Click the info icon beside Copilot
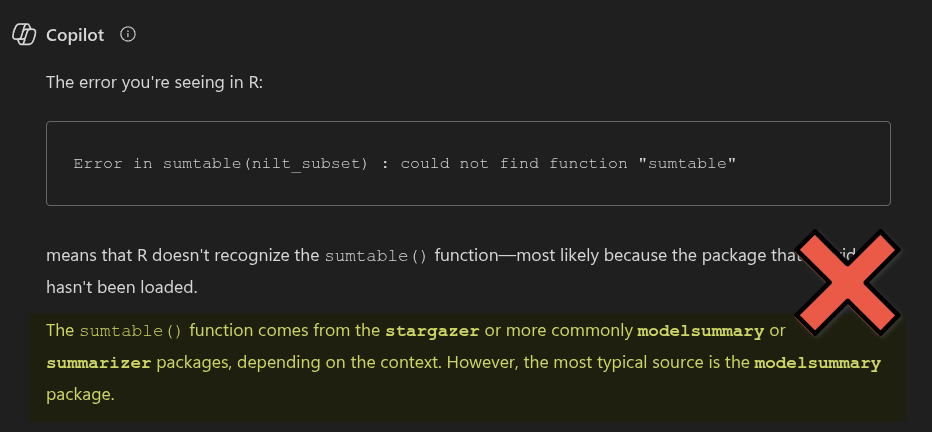The image size is (932, 432). click(127, 34)
